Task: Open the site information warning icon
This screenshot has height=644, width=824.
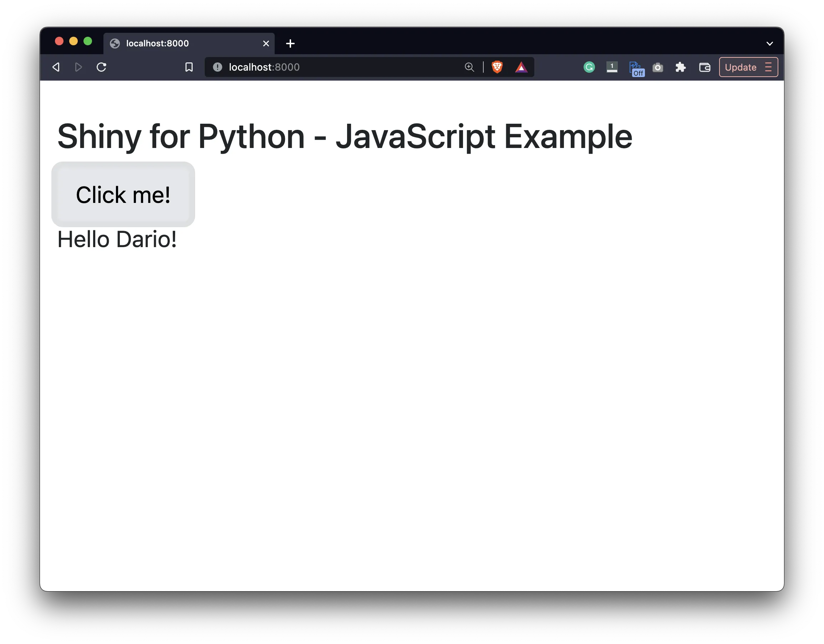Action: click(217, 67)
